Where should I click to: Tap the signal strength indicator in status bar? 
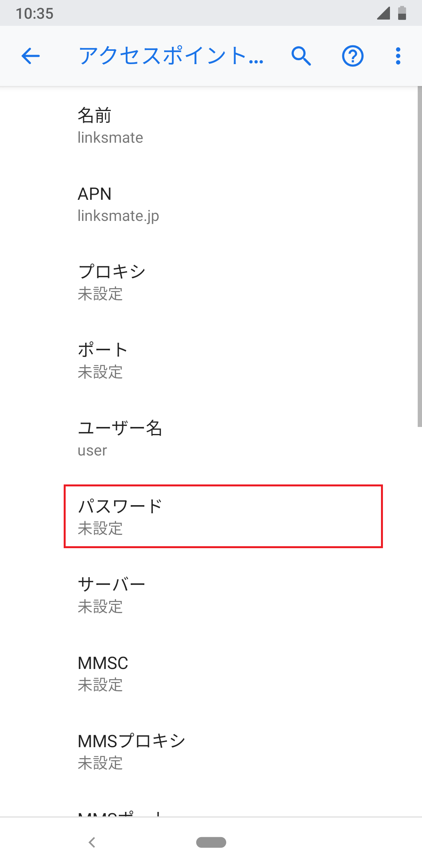(384, 13)
